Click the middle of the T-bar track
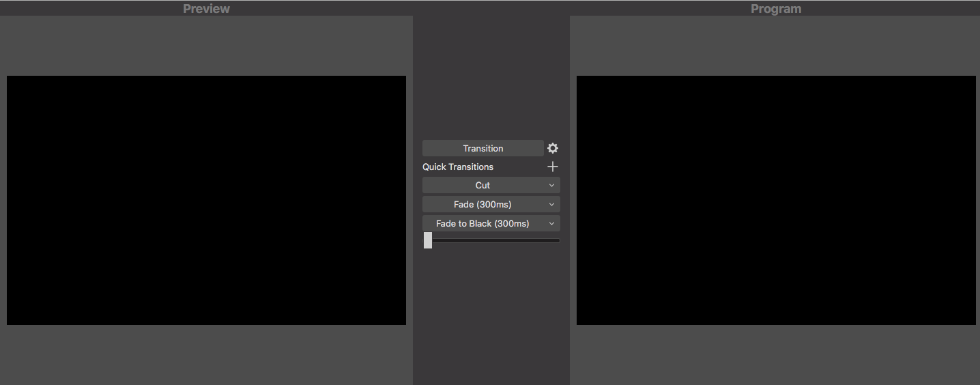The width and height of the screenshot is (980, 385). click(491, 240)
